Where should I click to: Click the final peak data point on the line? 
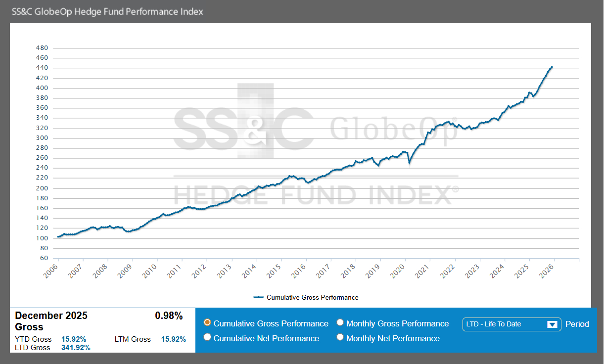tap(552, 67)
